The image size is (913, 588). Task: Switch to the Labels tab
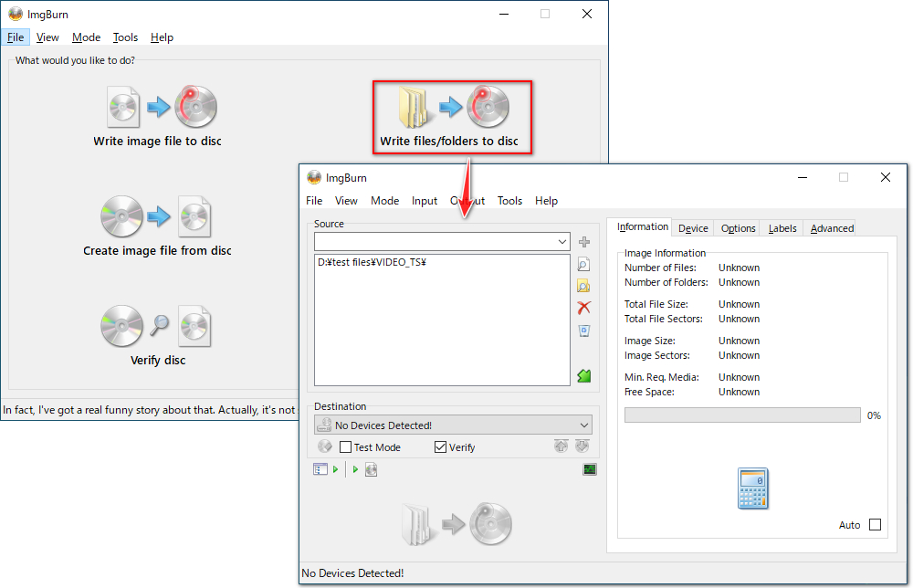click(782, 228)
